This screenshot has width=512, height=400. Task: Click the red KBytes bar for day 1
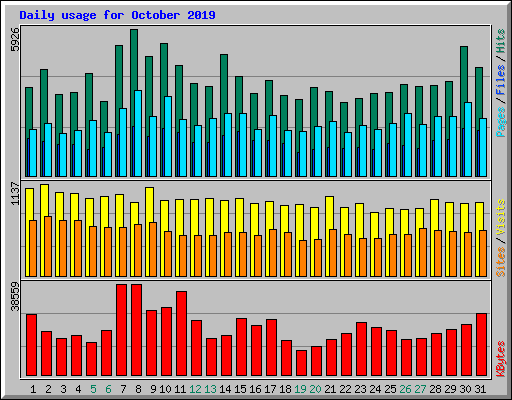point(32,345)
